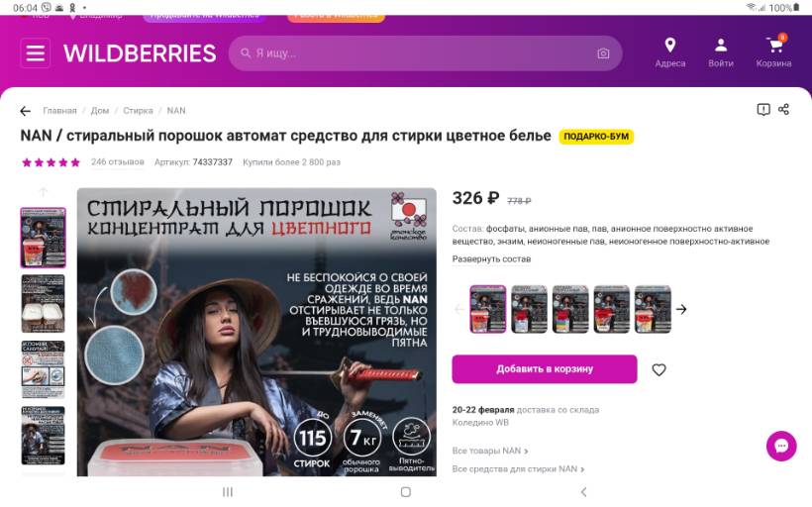
Task: Click the Добавить в корзину button
Action: click(x=545, y=369)
